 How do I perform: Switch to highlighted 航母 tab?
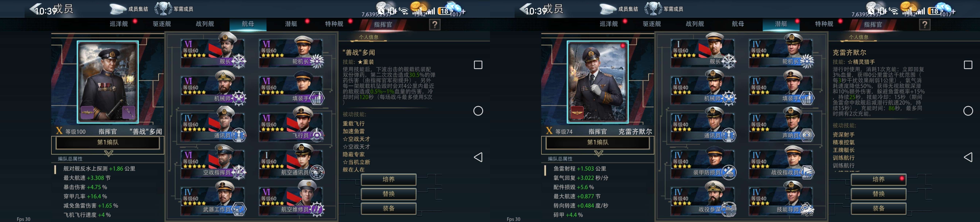click(x=248, y=24)
